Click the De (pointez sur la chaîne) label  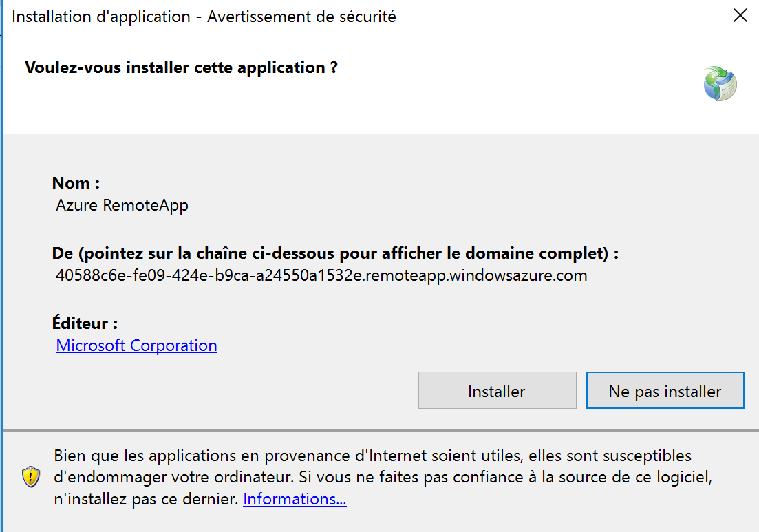pyautogui.click(x=335, y=253)
